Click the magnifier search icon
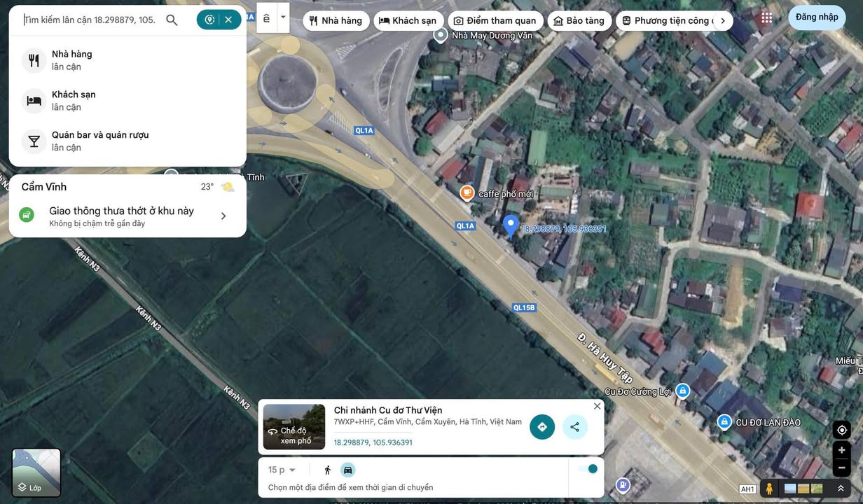 172,20
